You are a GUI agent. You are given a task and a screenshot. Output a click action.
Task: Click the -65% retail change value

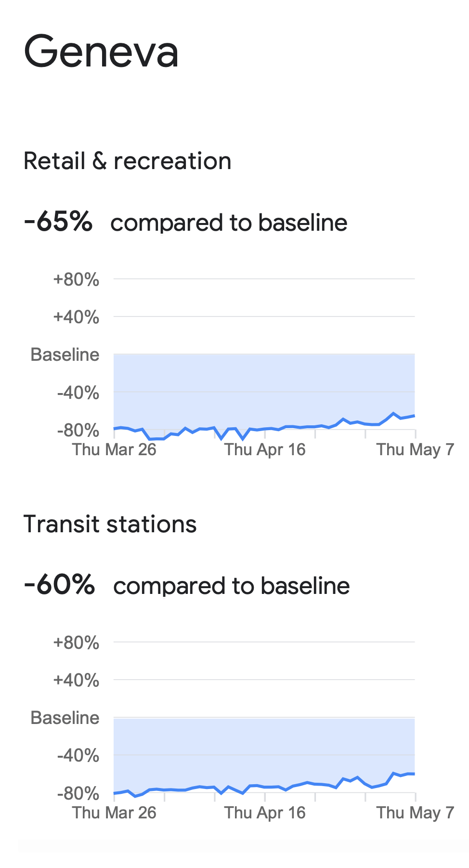[x=58, y=222]
